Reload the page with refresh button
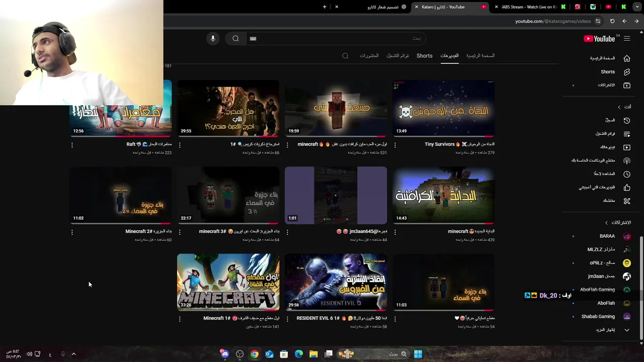Viewport: 644px width, 362px height. (612, 21)
